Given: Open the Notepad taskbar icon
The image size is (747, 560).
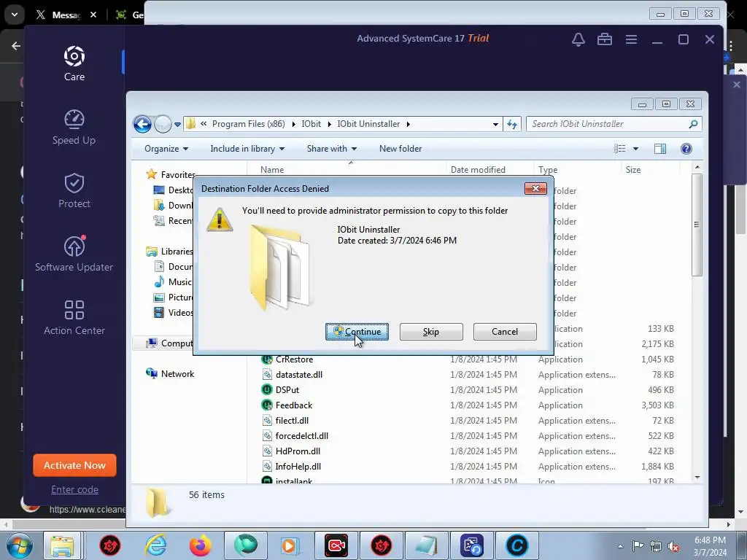Looking at the screenshot, I should click(426, 545).
